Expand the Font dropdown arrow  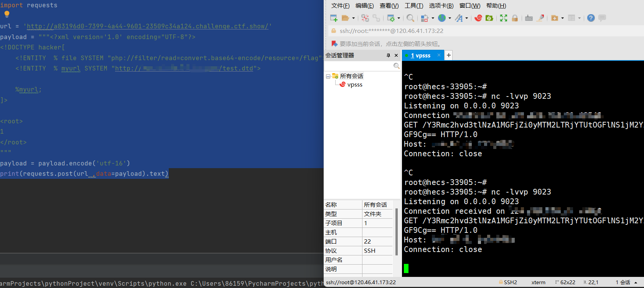(467, 18)
